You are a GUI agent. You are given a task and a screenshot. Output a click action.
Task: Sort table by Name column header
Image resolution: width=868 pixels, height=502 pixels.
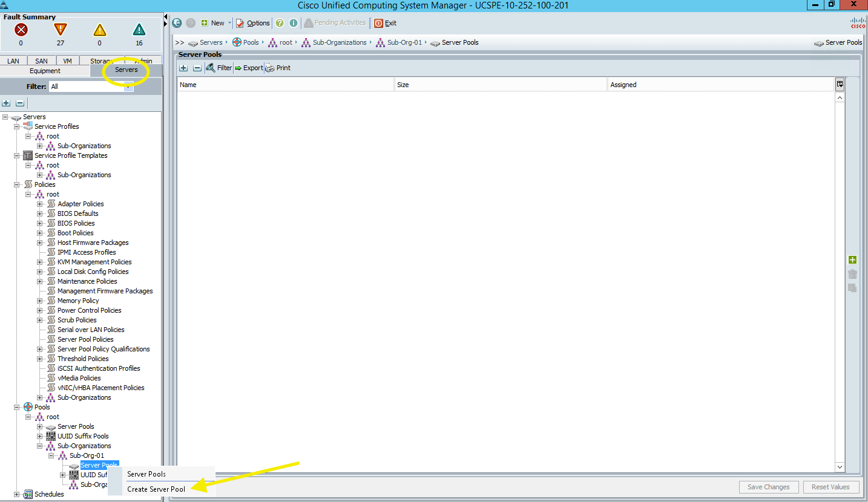coord(285,85)
